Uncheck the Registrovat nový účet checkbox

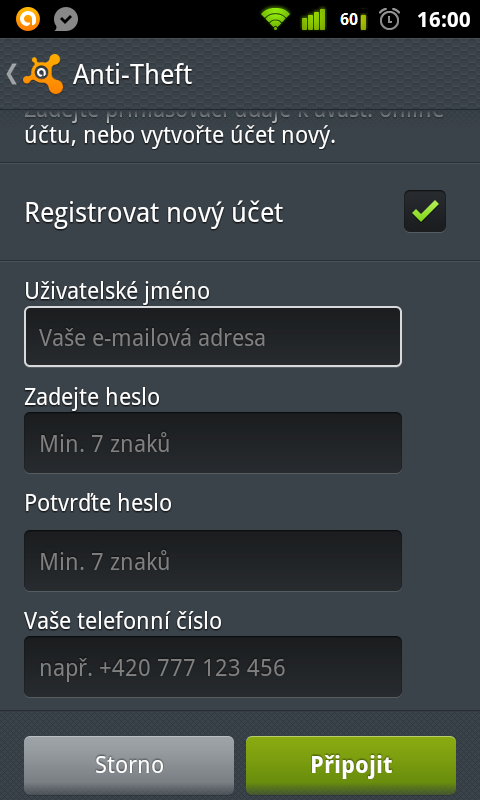pos(425,211)
